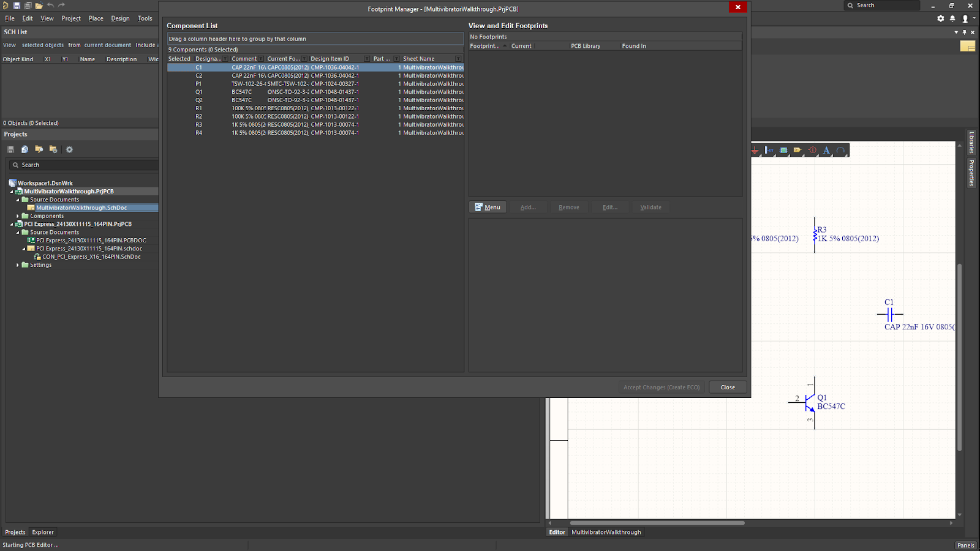The width and height of the screenshot is (980, 551).
Task: Open the SCH List panel options dropdown arrow
Action: tap(956, 32)
